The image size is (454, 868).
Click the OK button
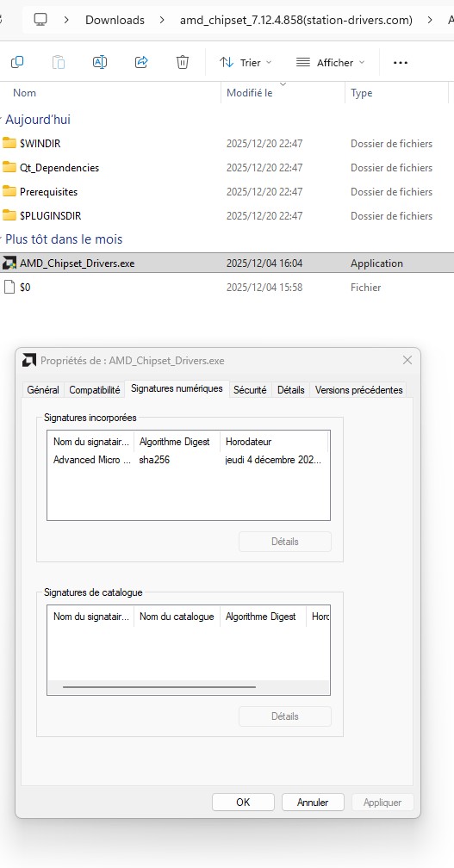(x=243, y=803)
